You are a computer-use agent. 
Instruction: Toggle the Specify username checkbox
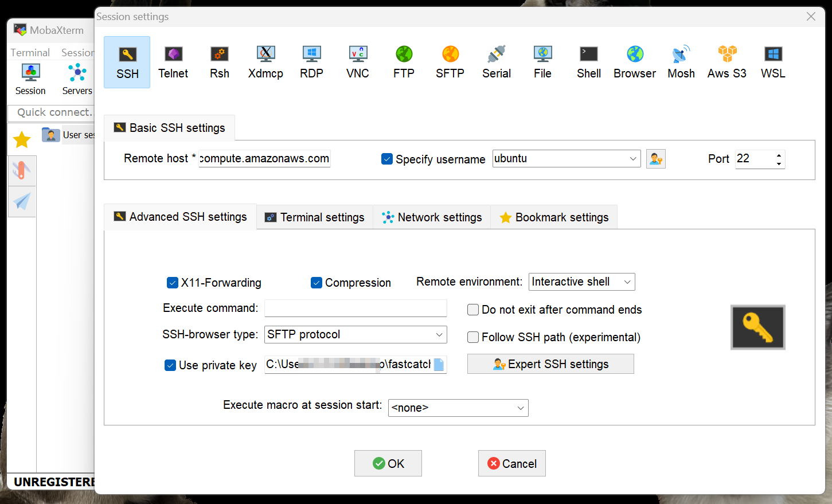tap(387, 159)
